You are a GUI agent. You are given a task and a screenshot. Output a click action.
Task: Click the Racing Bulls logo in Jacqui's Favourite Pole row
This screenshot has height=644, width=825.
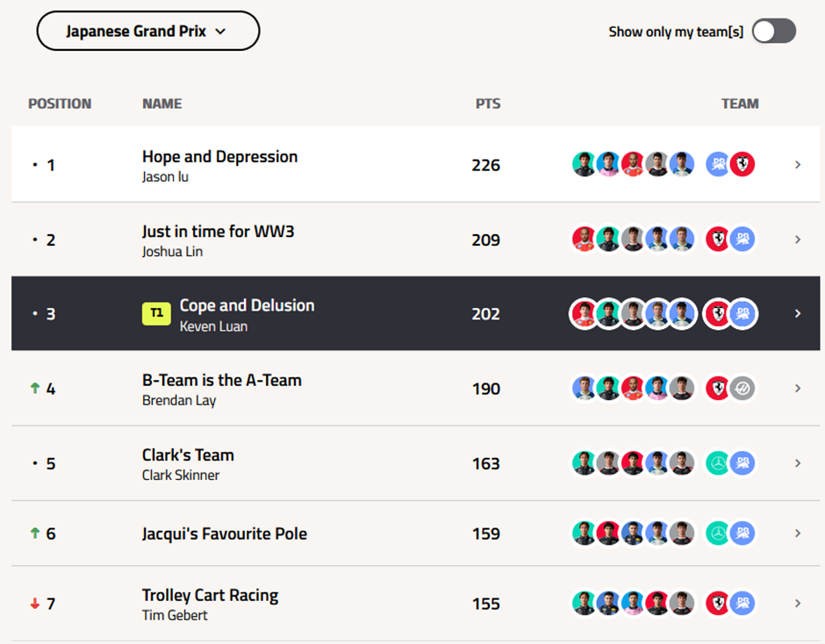click(742, 533)
